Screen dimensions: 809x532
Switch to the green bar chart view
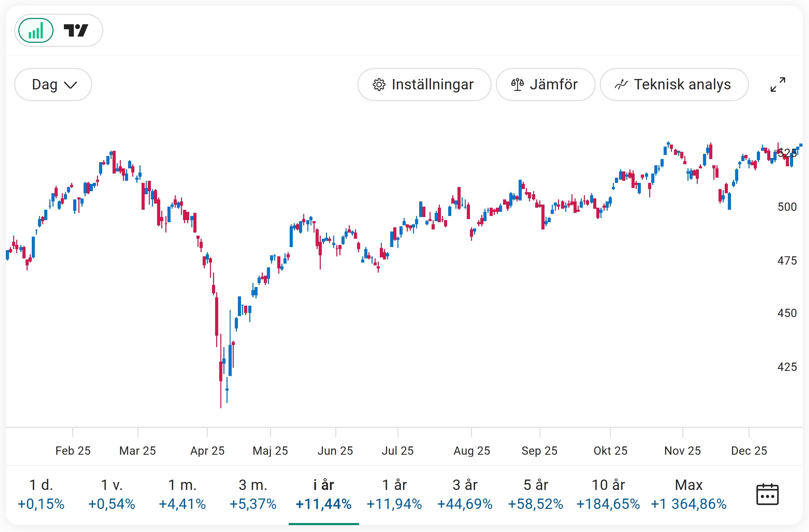[36, 30]
